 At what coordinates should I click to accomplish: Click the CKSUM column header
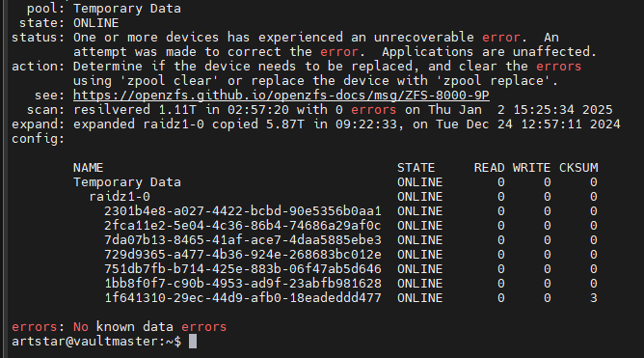578,168
